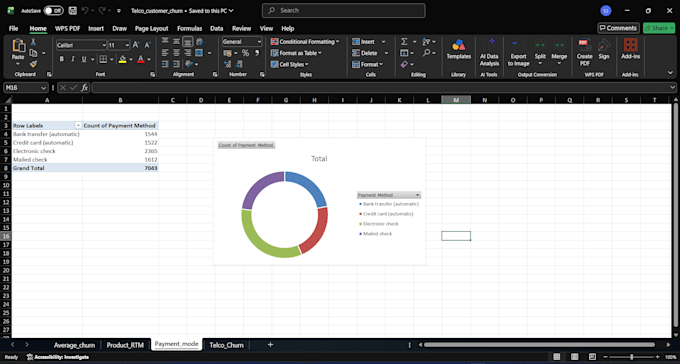Click Increase Decimal icon
Image resolution: width=680 pixels, height=364 pixels.
(x=228, y=64)
